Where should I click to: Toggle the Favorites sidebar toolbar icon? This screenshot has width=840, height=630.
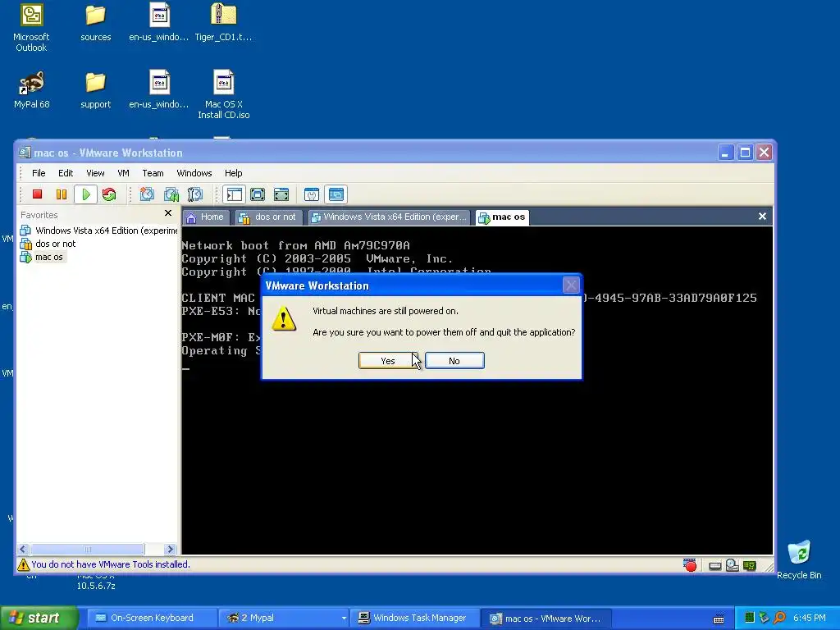(x=234, y=194)
